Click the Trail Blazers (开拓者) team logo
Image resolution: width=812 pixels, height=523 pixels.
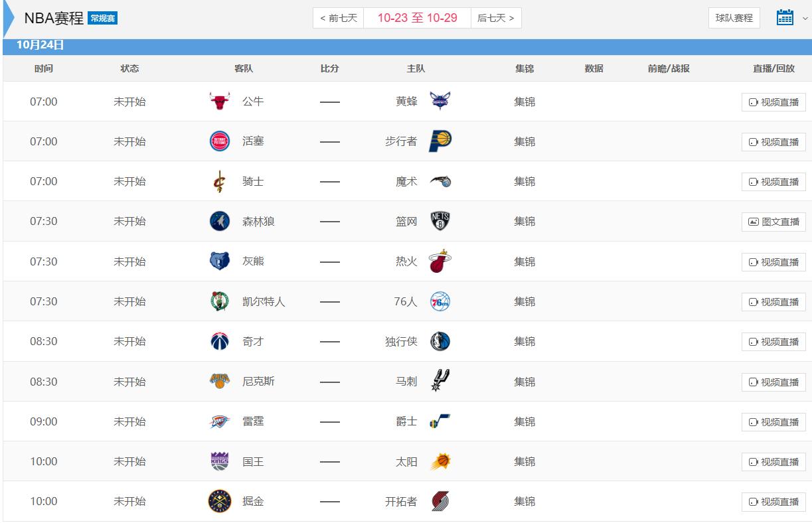click(x=440, y=501)
